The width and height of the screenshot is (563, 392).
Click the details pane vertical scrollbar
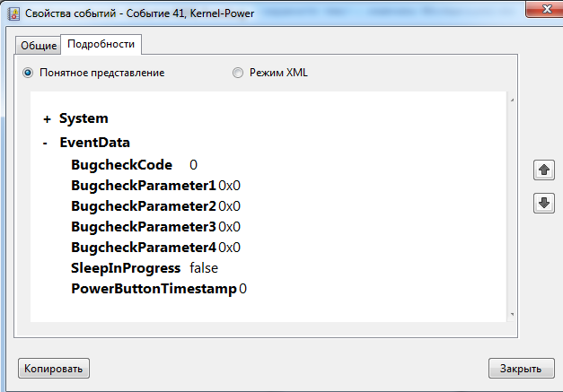click(511, 206)
